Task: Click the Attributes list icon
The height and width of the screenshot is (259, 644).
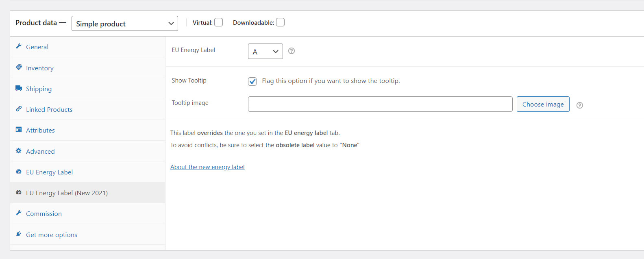Action: 19,130
